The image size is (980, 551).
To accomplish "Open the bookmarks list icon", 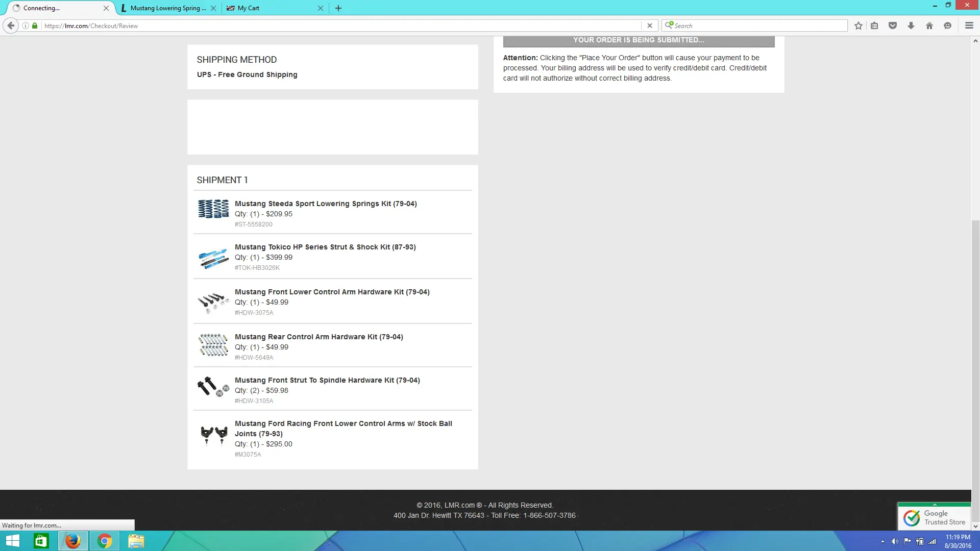I will coord(874,26).
